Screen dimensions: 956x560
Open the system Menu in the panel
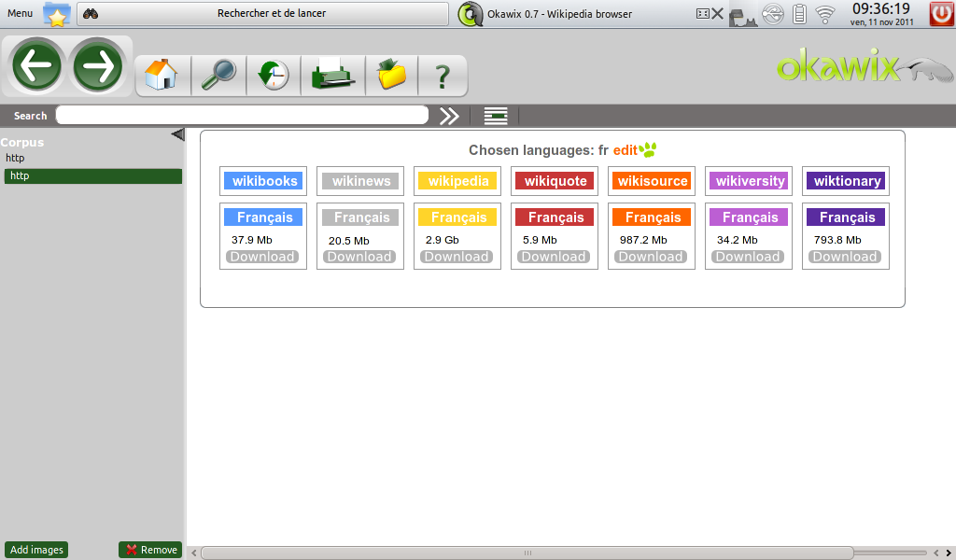(21, 14)
